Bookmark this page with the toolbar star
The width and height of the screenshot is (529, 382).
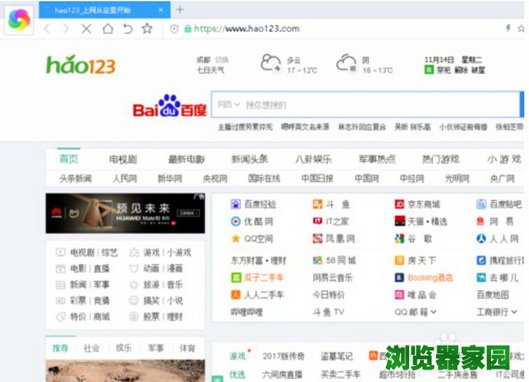point(147,28)
